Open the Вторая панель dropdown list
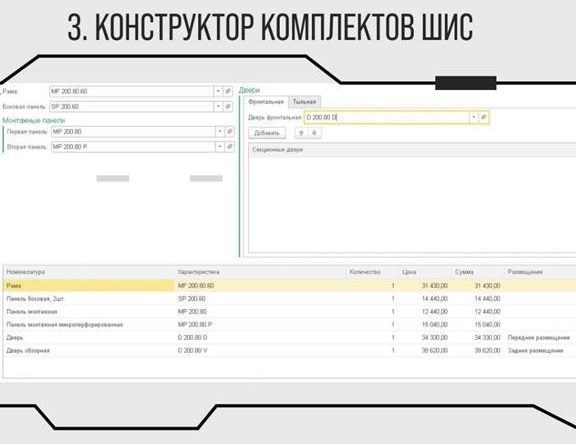576x446 pixels. (220, 147)
